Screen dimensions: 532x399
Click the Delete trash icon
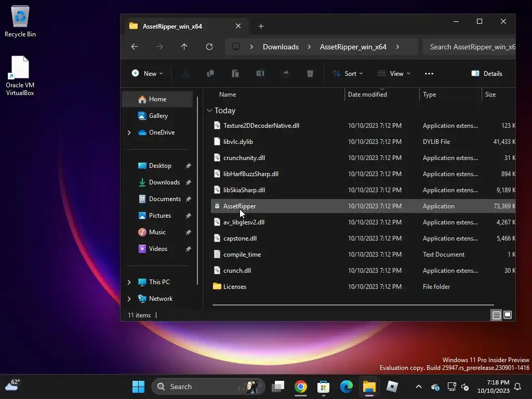tap(310, 73)
